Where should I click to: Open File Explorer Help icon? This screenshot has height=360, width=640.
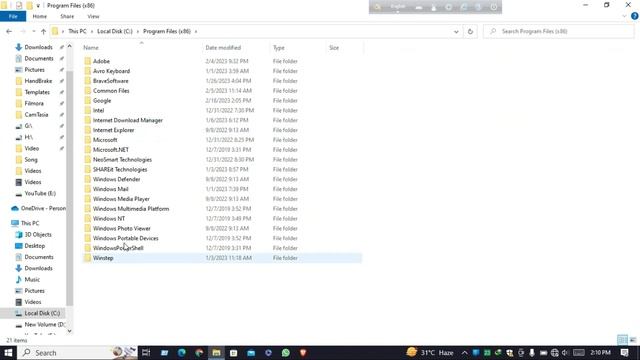(634, 16)
